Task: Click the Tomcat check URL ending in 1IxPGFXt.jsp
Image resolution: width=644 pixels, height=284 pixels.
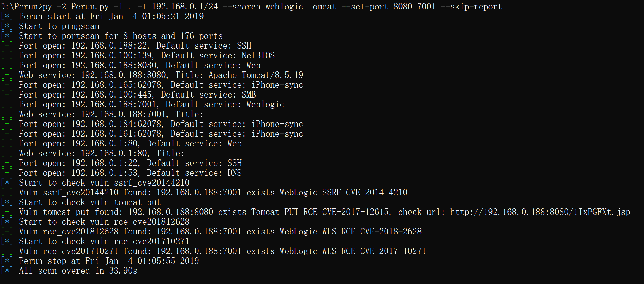Action: pos(540,212)
